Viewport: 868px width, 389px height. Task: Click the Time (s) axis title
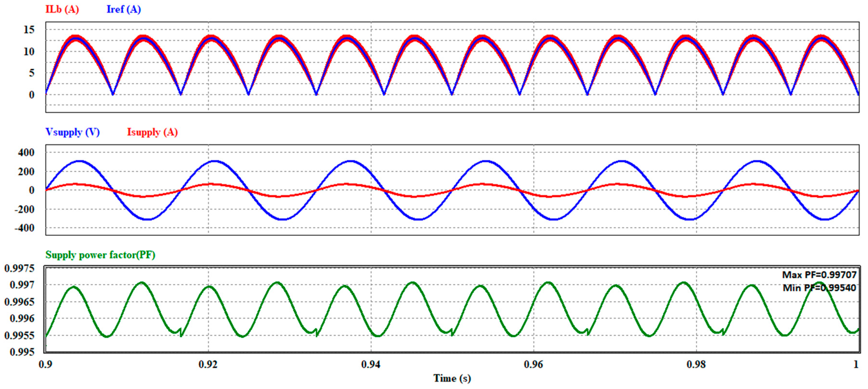click(x=452, y=379)
